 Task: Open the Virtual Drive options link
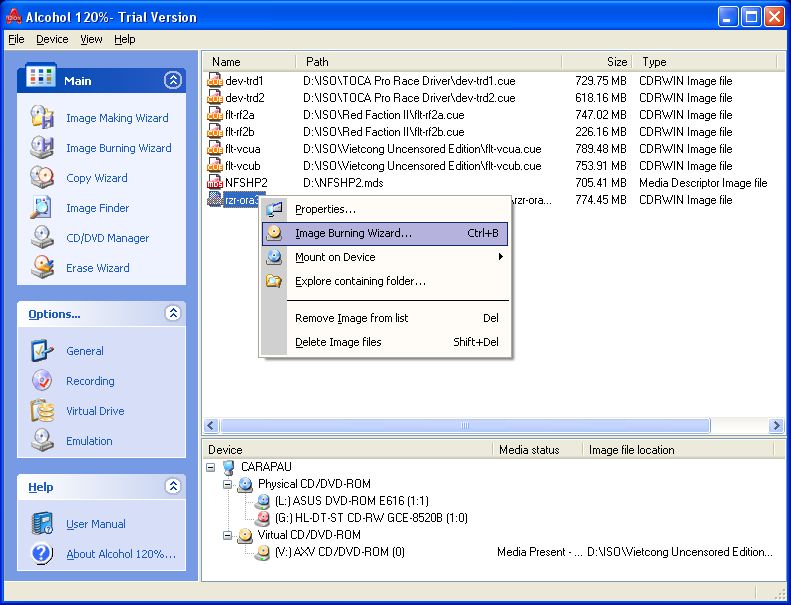[95, 411]
